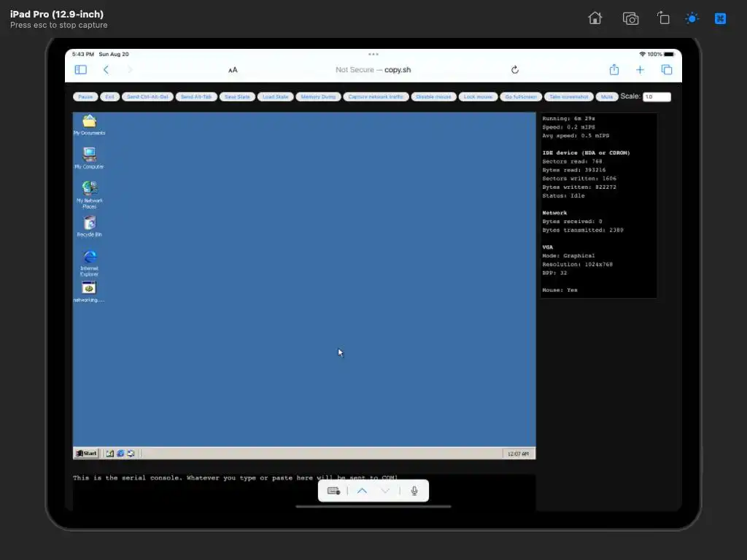Select the Recycle Bin icon

pos(89,226)
